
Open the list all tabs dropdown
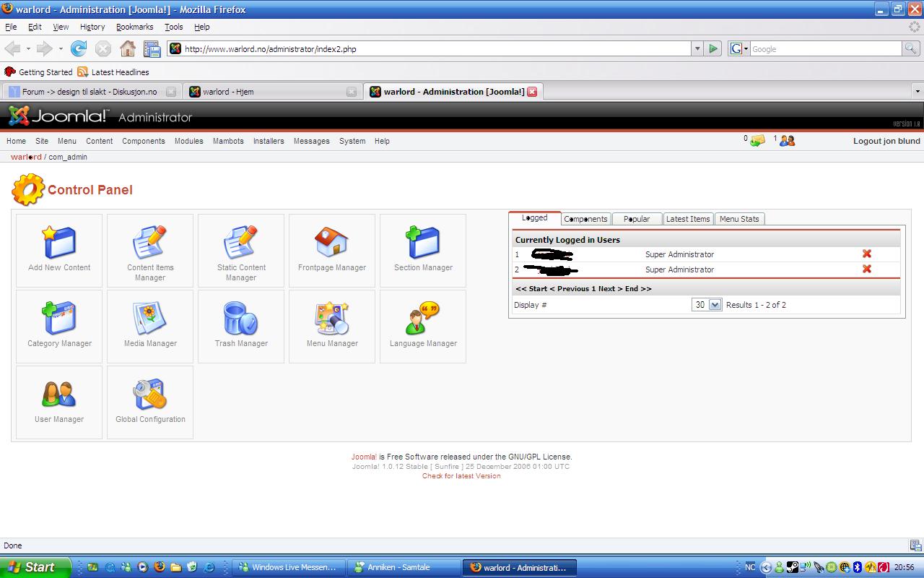coord(918,92)
